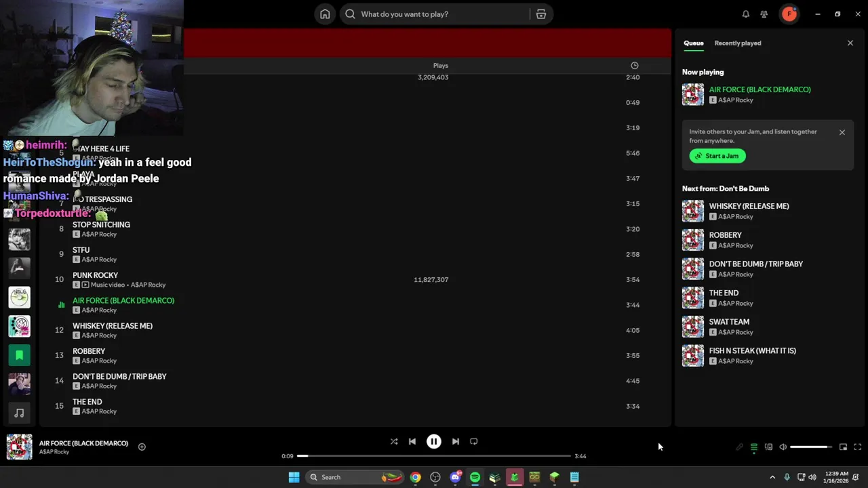Sort by the duration clock column
The height and width of the screenshot is (488, 868).
point(635,66)
